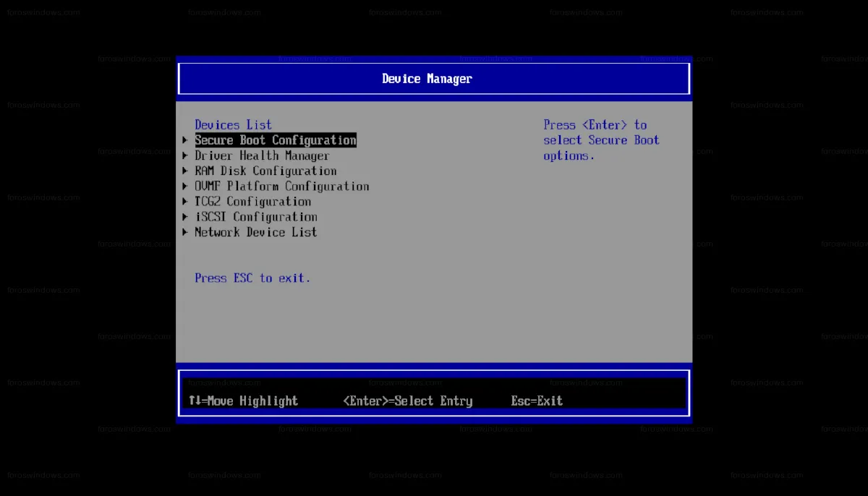This screenshot has height=496, width=868.
Task: Expand the Network Device List submenu
Action: point(255,231)
